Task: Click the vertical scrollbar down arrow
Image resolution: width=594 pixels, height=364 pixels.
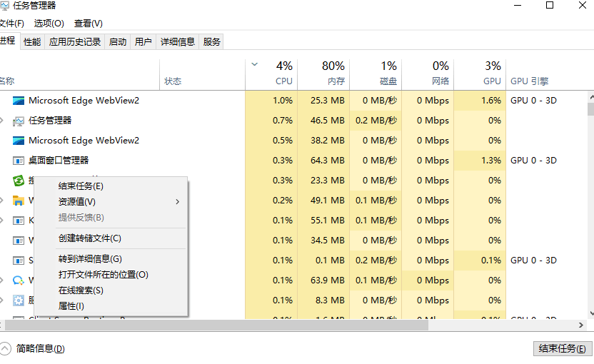Action: coord(591,313)
